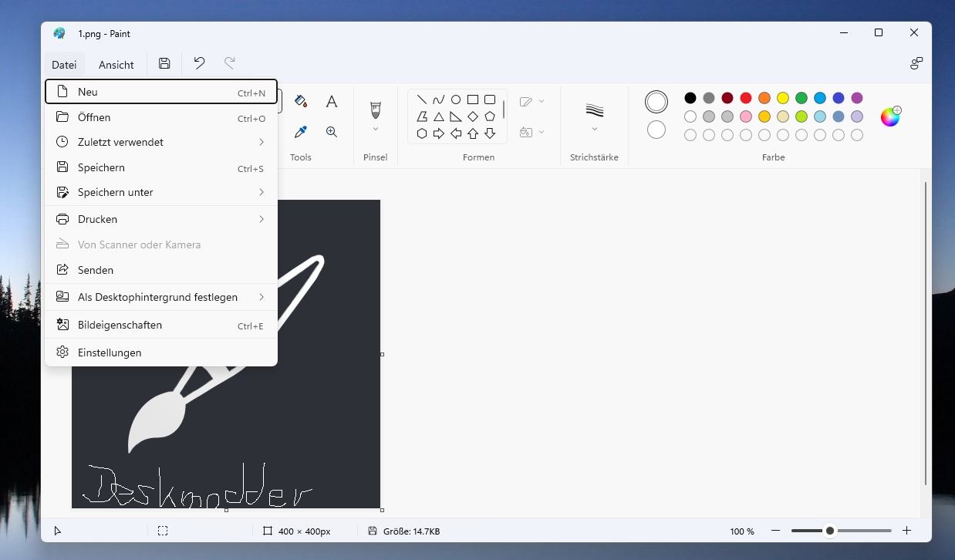Expand the Pinsel brush dropdown
The width and height of the screenshot is (955, 560).
376,129
